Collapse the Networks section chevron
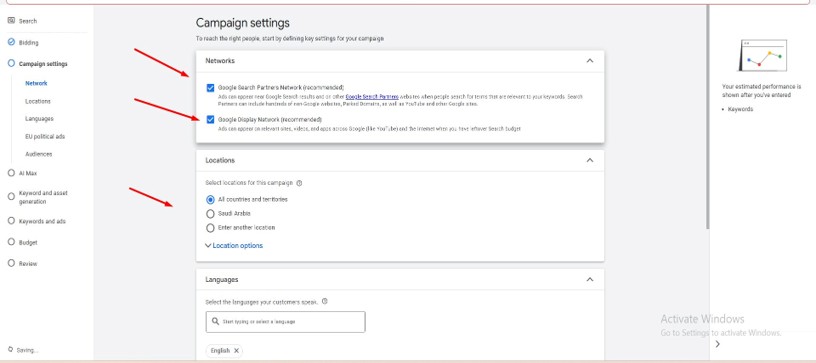Screen dimensions: 816x363 [x=590, y=61]
